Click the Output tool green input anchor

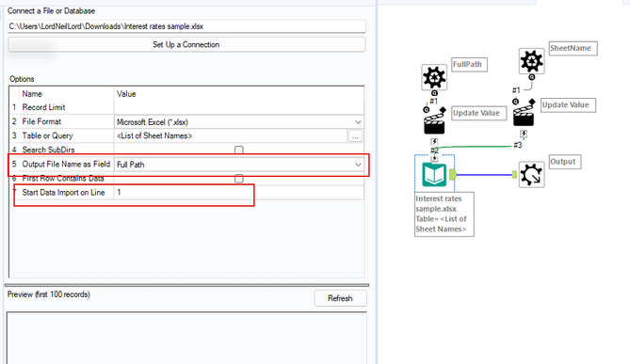coord(515,175)
